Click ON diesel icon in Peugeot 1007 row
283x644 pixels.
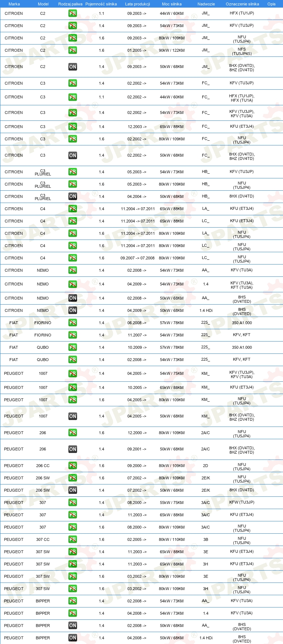pos(73,416)
